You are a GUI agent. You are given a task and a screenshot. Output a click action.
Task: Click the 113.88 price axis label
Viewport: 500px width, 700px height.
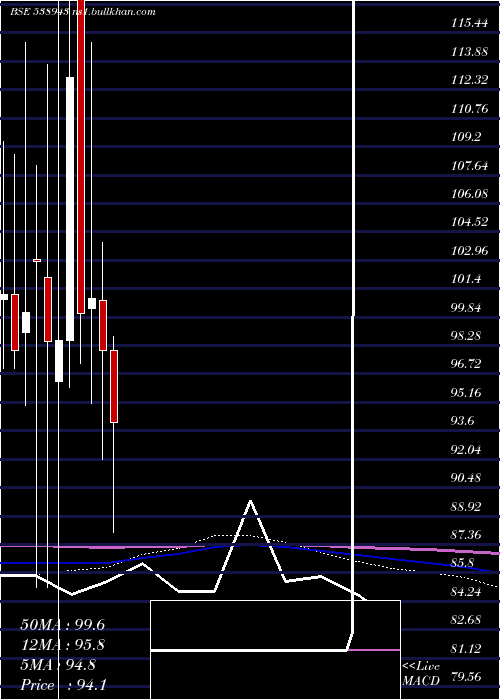[x=469, y=52]
